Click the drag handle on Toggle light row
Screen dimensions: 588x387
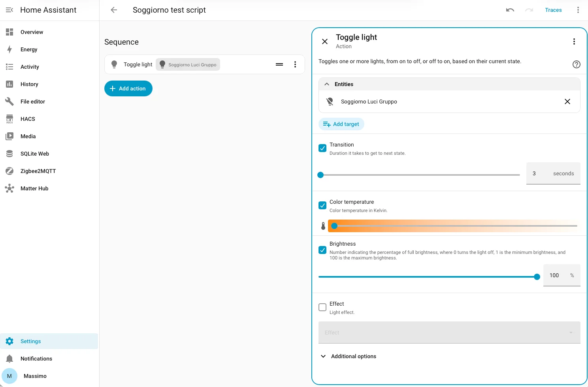pos(279,64)
